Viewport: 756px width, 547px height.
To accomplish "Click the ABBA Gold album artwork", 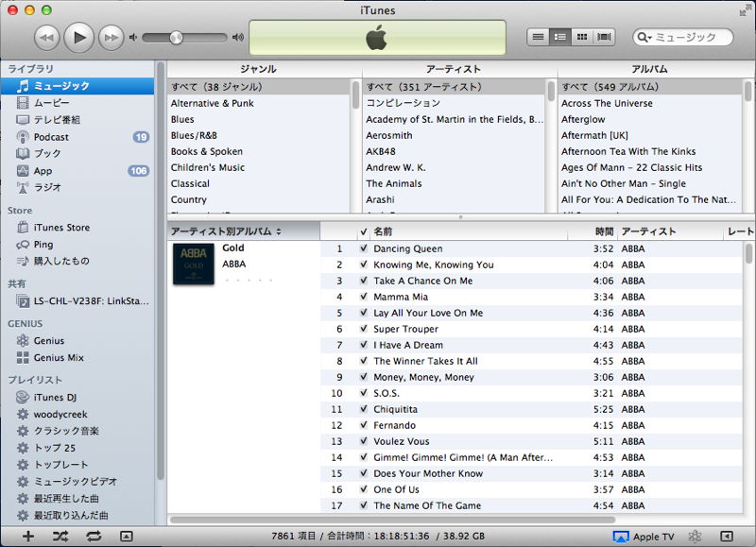I will click(194, 264).
